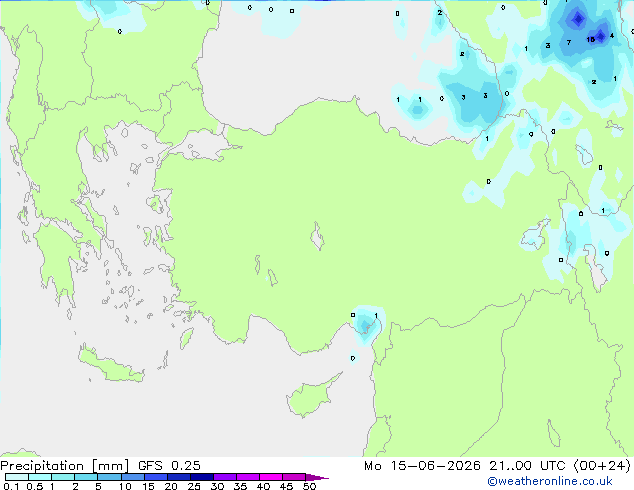Click the 0.5–1 mm legend color swatch

(40, 477)
